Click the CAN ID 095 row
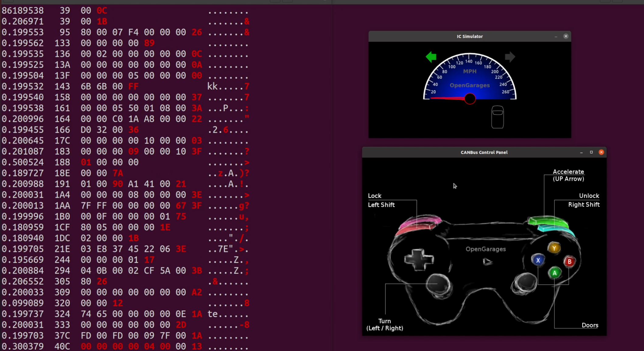 coord(125,32)
